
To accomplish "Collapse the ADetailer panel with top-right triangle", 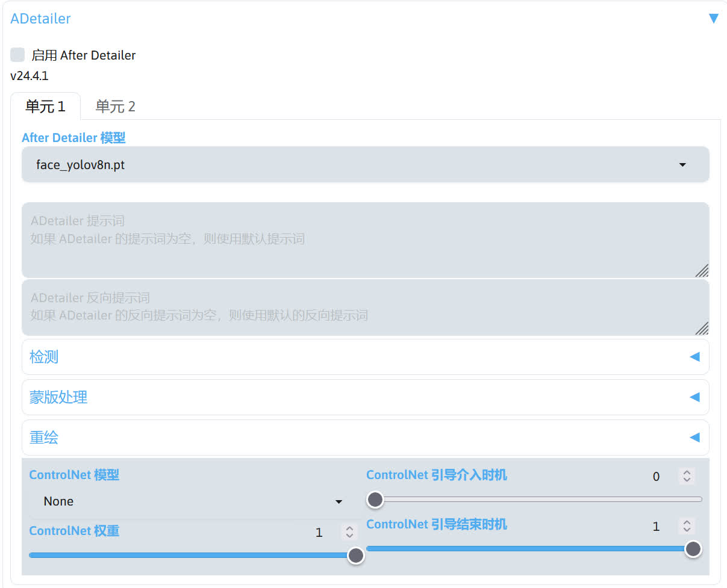I will [x=714, y=19].
